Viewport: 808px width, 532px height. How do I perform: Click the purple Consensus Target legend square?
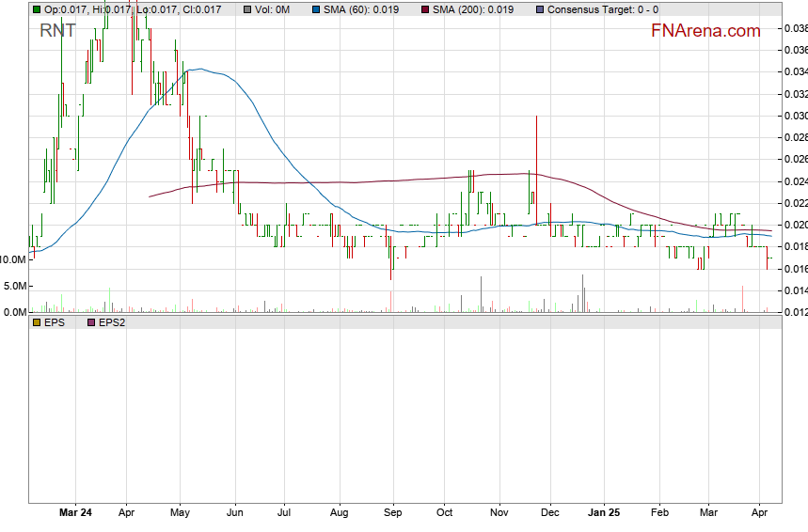[539, 9]
